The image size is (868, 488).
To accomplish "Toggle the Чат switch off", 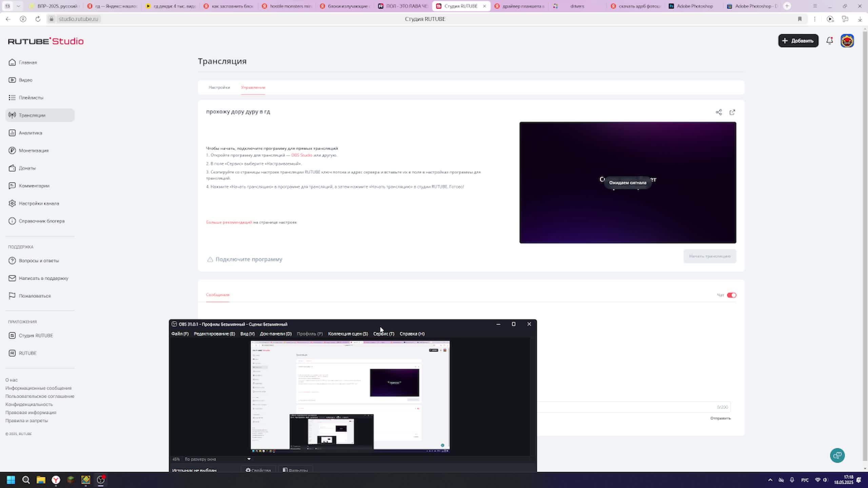I will 731,295.
